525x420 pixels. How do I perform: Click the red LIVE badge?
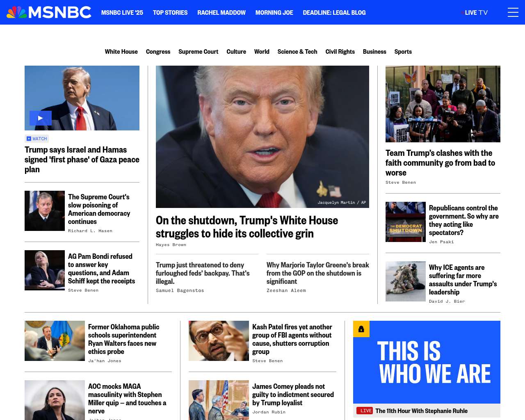click(x=365, y=411)
